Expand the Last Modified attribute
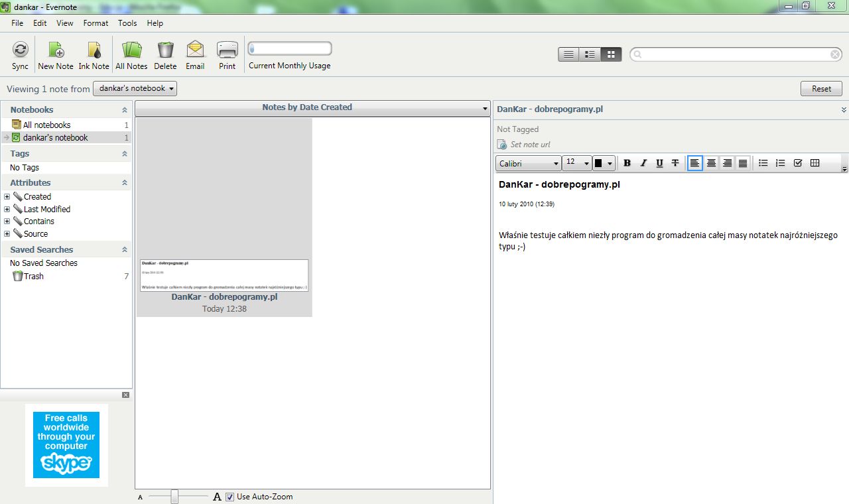This screenshot has width=849, height=504. 7,209
